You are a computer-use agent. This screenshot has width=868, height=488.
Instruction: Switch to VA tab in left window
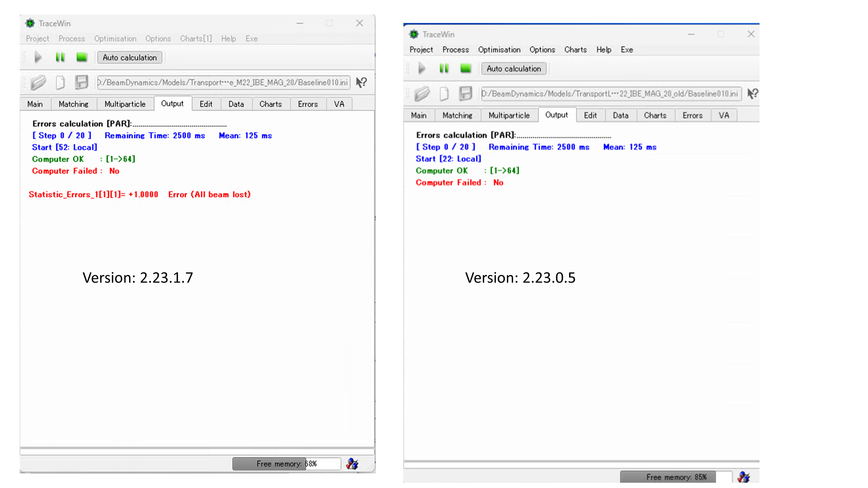(x=339, y=104)
